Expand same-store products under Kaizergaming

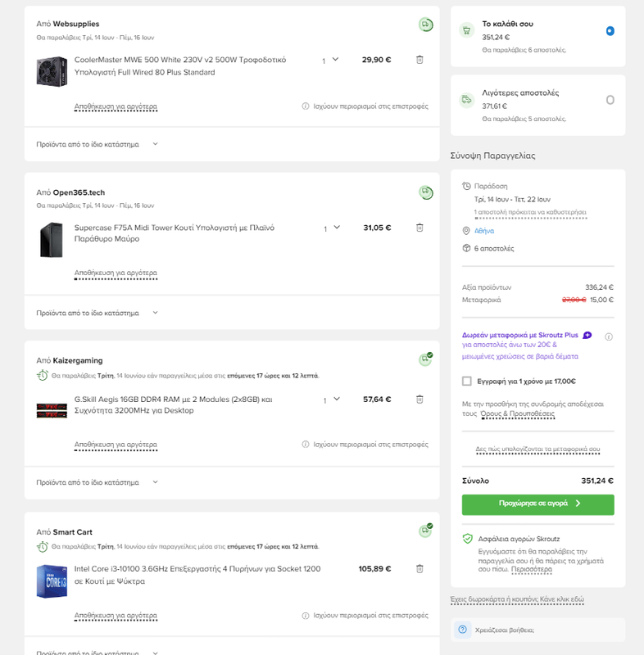[x=97, y=482]
